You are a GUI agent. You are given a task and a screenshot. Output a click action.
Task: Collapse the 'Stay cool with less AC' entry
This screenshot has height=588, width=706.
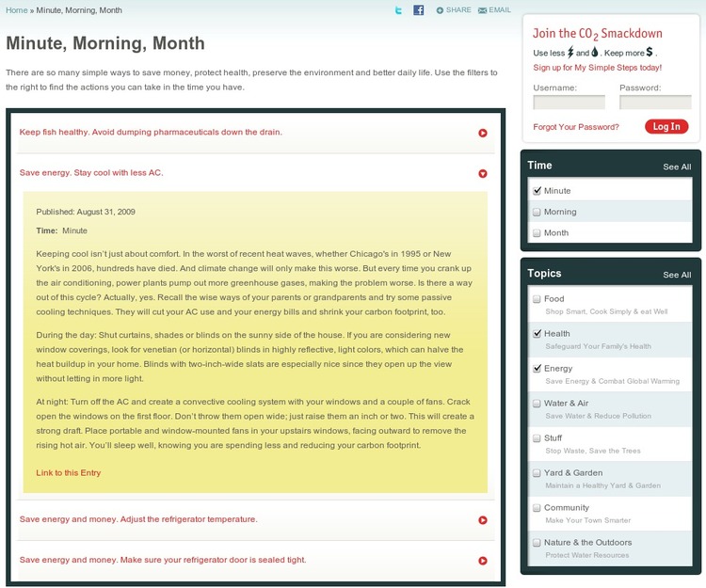click(x=483, y=173)
